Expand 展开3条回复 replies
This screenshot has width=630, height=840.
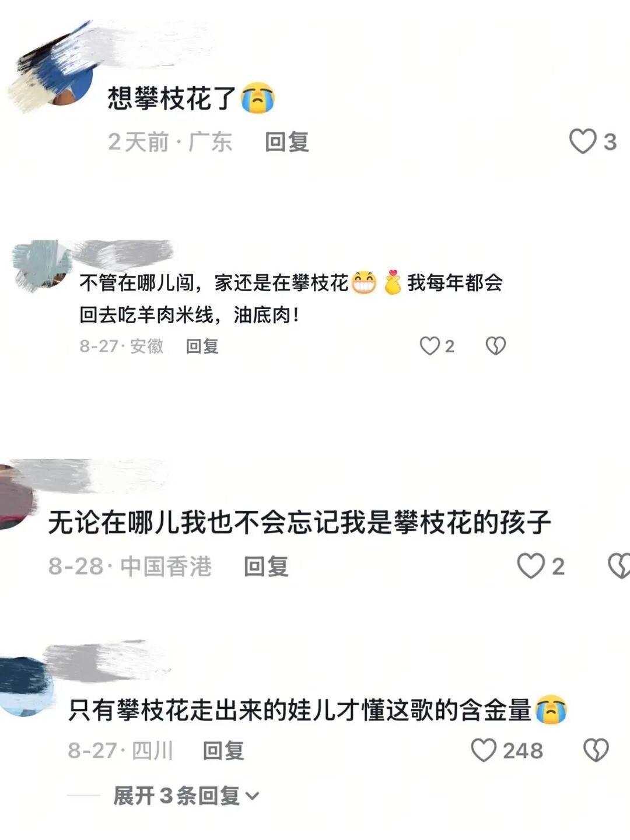click(x=185, y=796)
